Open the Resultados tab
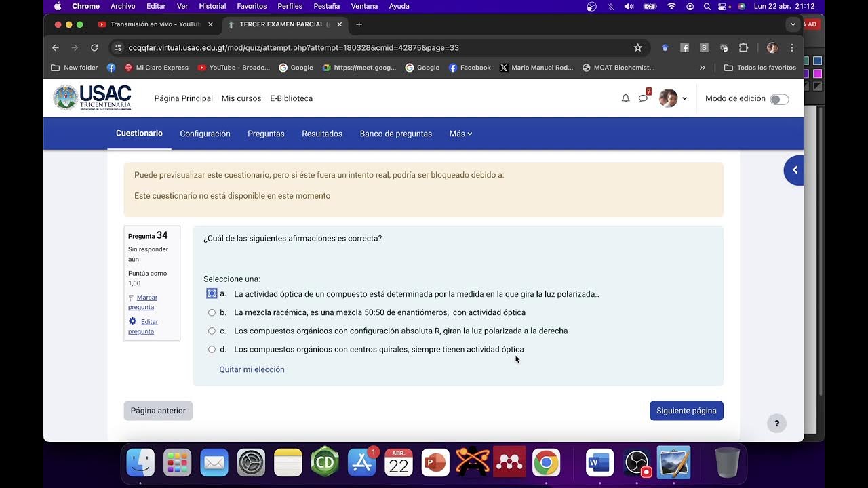 tap(322, 134)
